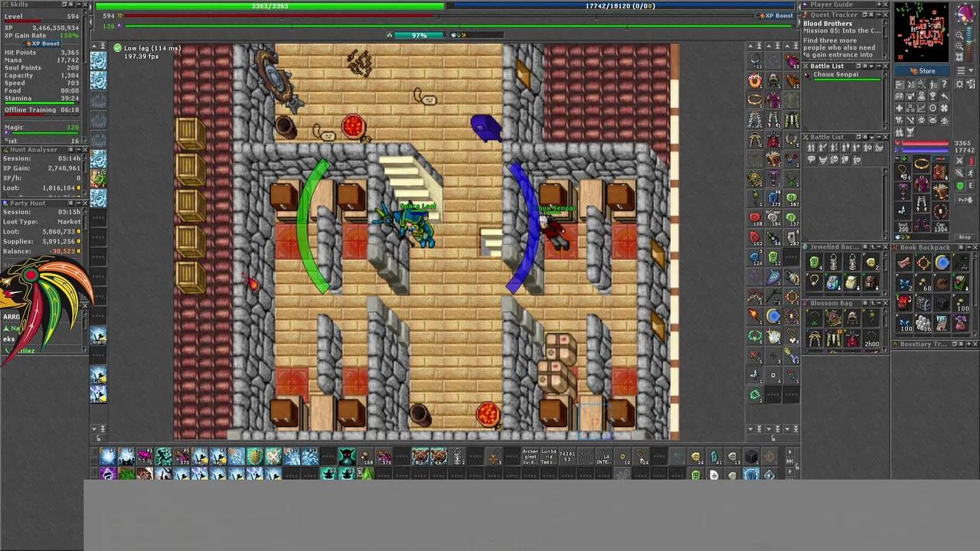This screenshot has width=980, height=551.
Task: Click the green F10 spell on left action bar
Action: coord(98,178)
